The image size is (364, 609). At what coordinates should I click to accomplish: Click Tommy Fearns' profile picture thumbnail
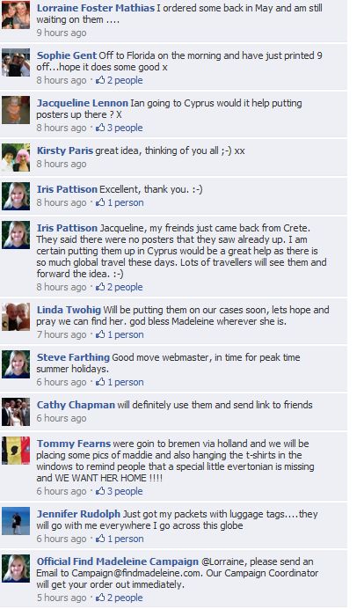pos(16,451)
